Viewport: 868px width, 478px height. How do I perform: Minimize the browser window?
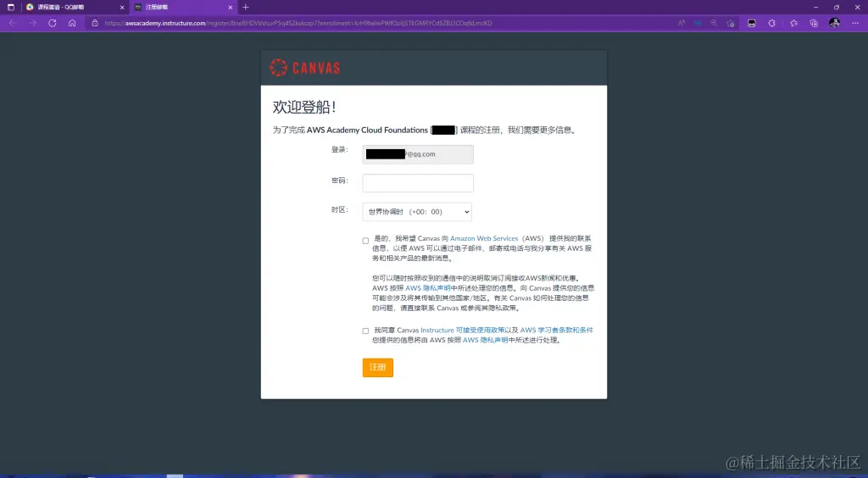816,7
